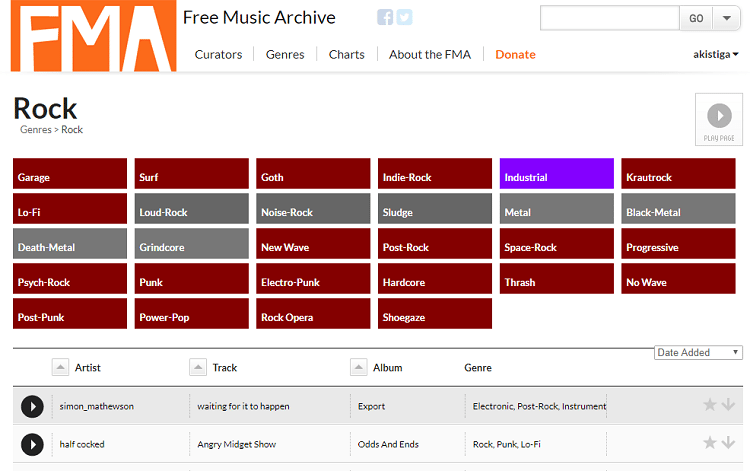Image resolution: width=750 pixels, height=471 pixels.
Task: Play the whole page with Play Page
Action: tap(719, 120)
